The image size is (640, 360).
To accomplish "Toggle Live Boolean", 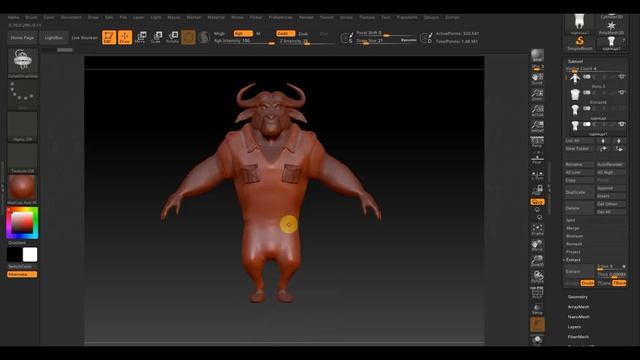I will [84, 38].
